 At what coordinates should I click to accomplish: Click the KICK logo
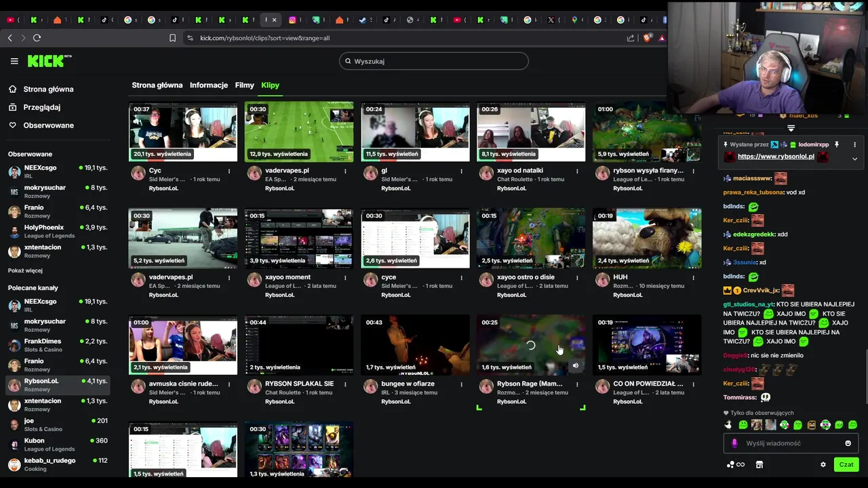(x=49, y=61)
